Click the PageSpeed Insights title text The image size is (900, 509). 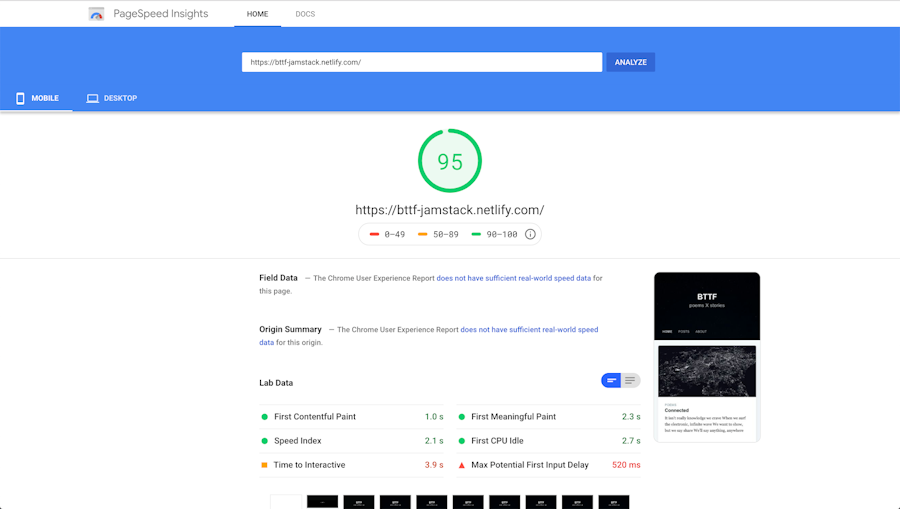coord(161,14)
